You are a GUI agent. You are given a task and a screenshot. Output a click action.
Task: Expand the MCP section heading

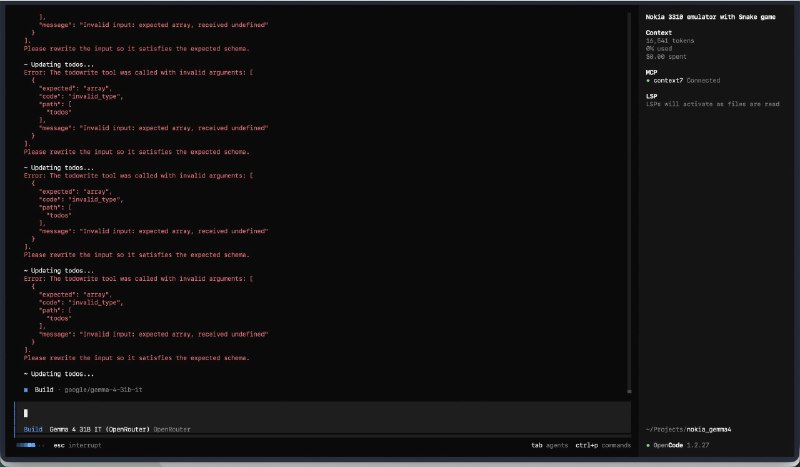653,72
